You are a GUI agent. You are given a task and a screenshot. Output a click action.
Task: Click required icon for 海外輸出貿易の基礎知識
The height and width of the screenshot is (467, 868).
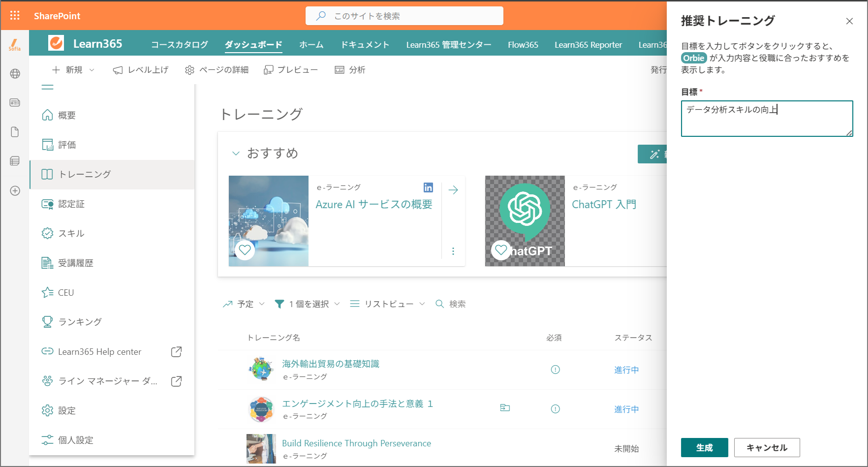555,370
